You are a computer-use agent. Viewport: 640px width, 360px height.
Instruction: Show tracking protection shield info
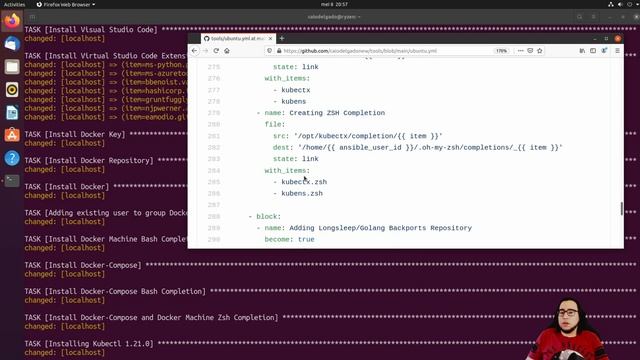click(x=269, y=51)
